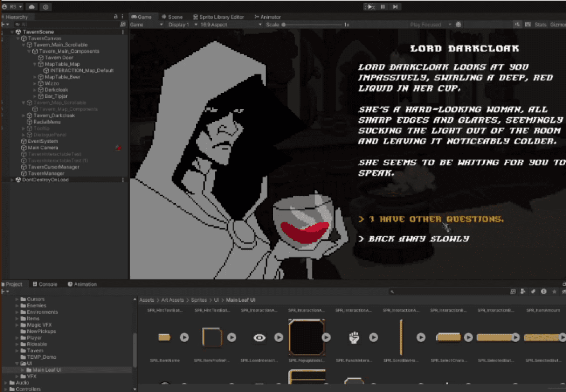This screenshot has width=566, height=392.
Task: Open the Animator tab
Action: point(268,17)
